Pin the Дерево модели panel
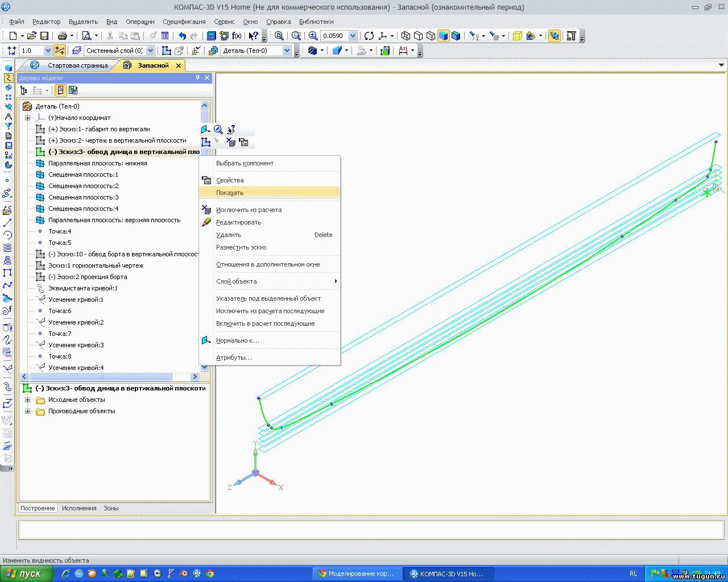 197,78
